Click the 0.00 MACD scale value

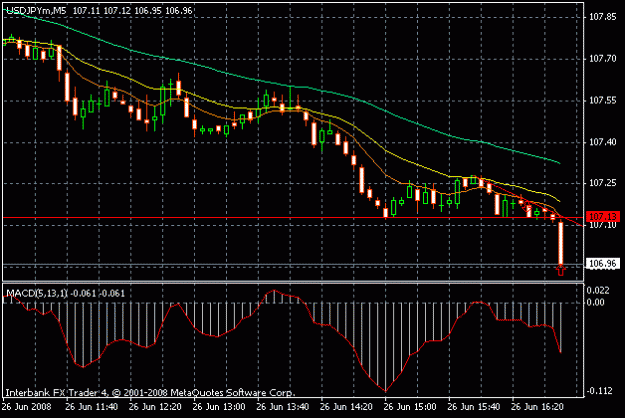[x=596, y=302]
